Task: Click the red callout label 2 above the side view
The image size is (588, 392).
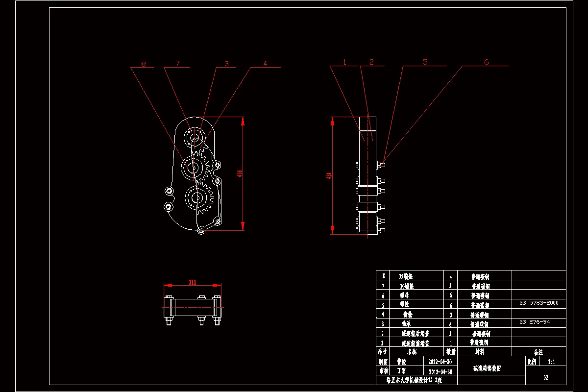Action: (371, 62)
